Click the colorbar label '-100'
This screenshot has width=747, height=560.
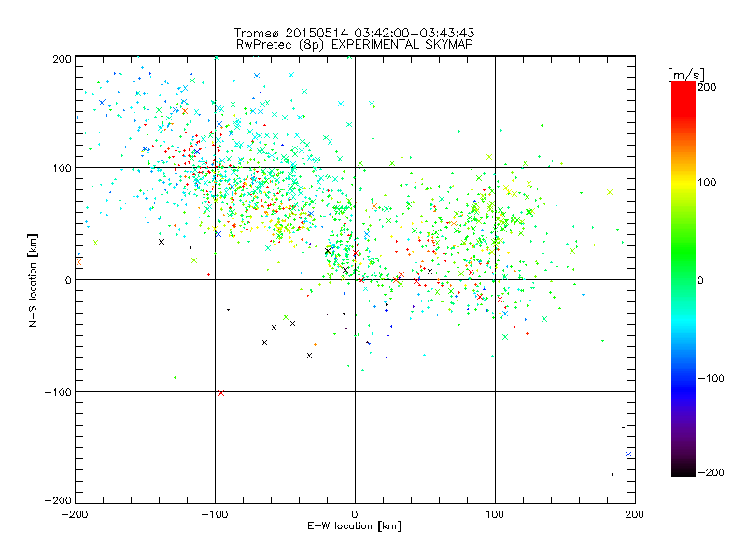click(711, 378)
